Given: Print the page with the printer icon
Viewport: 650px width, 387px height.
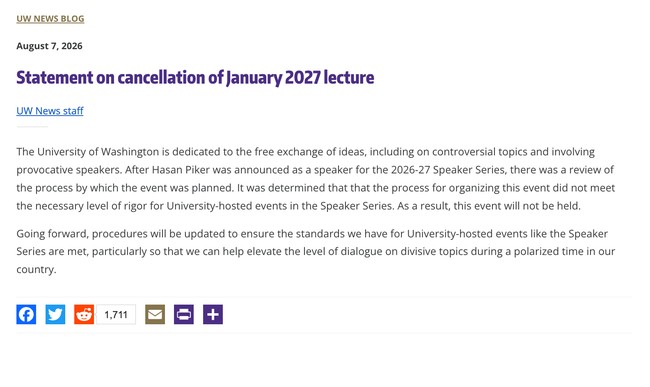Looking at the screenshot, I should pos(184,314).
